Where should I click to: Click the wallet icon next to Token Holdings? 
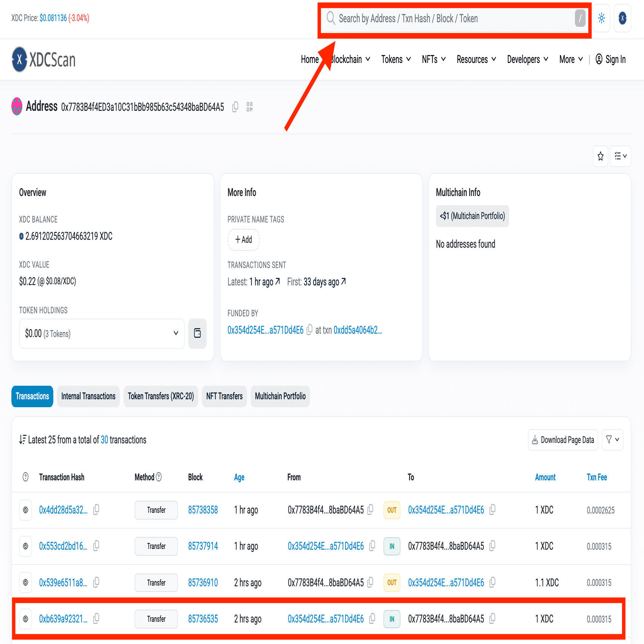click(x=197, y=334)
